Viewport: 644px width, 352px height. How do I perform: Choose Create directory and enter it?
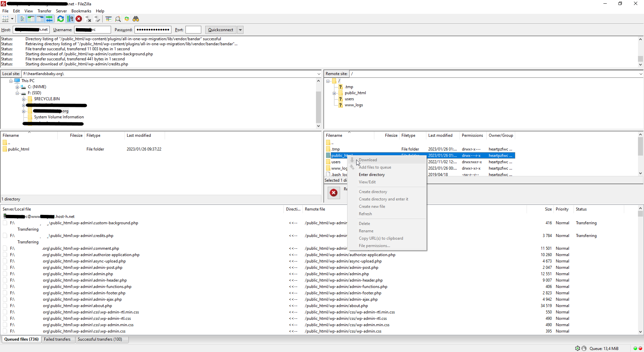pyautogui.click(x=387, y=199)
